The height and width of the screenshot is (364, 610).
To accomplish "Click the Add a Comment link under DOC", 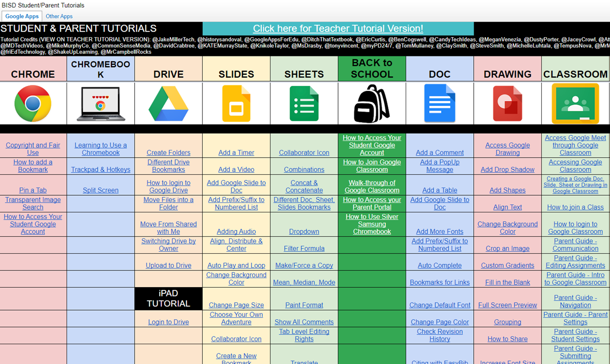I will pos(439,152).
